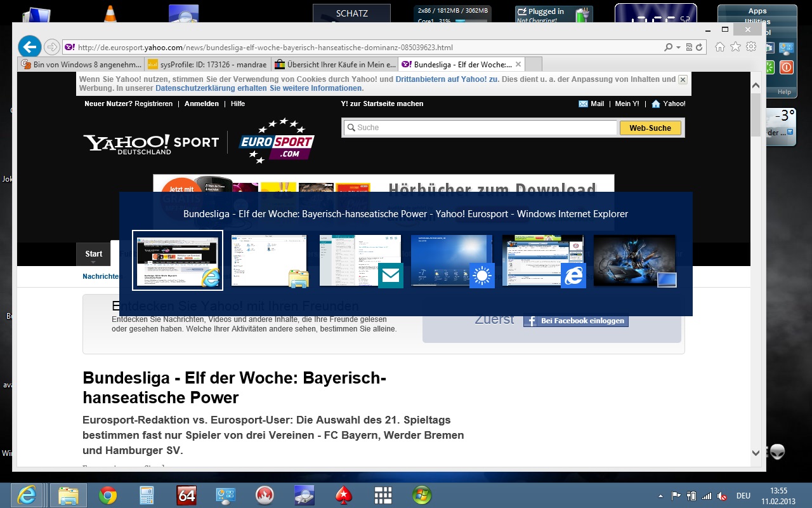
Task: Launch Google Chrome from taskbar
Action: [x=108, y=495]
